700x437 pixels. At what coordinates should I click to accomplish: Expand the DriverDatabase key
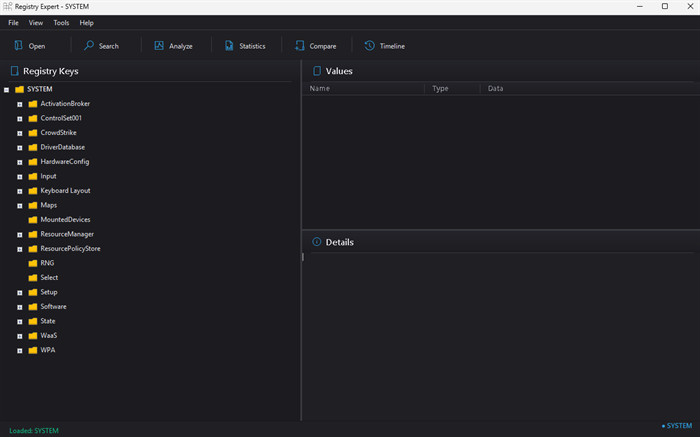20,148
